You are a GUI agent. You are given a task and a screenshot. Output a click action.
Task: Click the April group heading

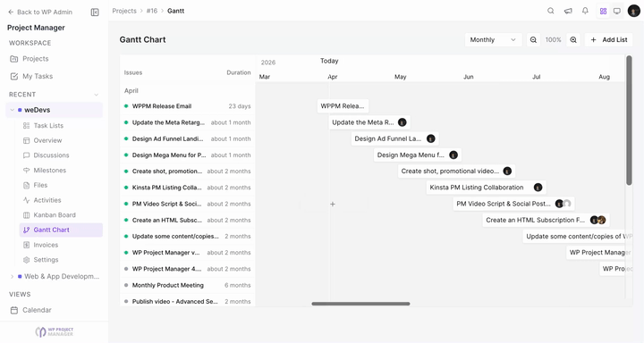point(131,91)
